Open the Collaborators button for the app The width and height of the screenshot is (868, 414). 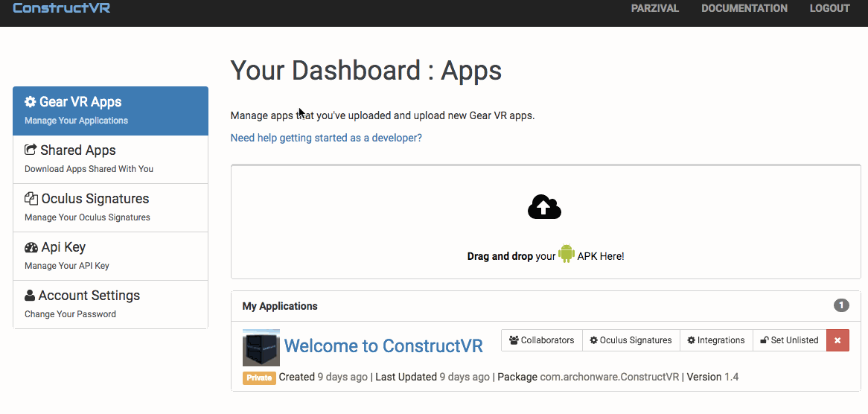542,340
